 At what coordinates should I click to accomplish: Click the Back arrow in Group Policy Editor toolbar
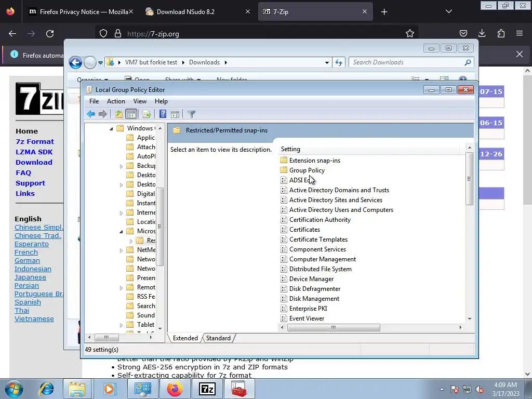coord(90,114)
